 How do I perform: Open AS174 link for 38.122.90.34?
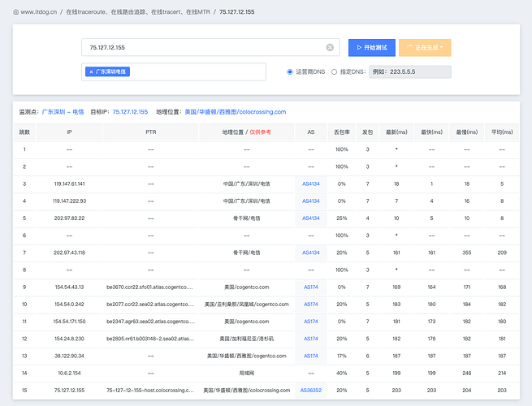pyautogui.click(x=311, y=356)
